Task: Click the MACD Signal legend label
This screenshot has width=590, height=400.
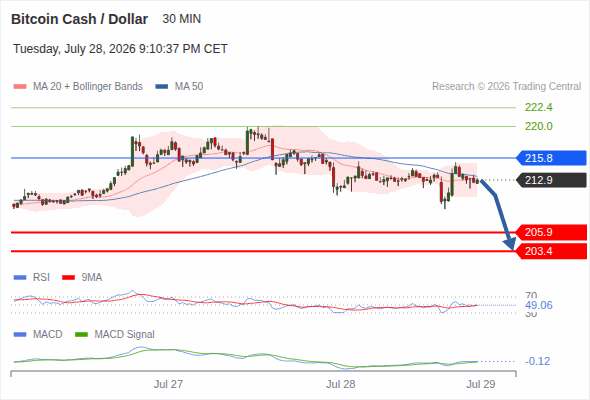Action: coord(125,335)
